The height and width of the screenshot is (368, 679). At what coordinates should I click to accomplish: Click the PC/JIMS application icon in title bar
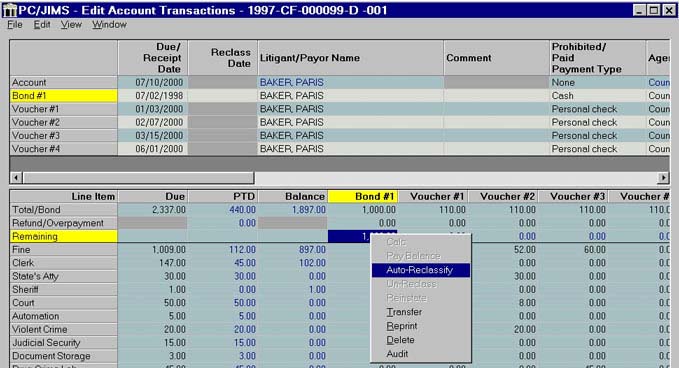click(10, 10)
